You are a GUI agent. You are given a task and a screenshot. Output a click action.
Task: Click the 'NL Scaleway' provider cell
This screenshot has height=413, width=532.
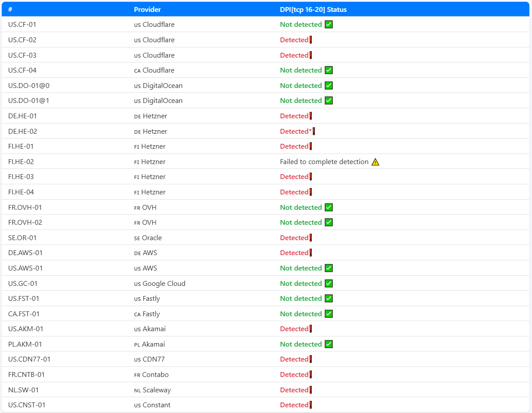[153, 390]
